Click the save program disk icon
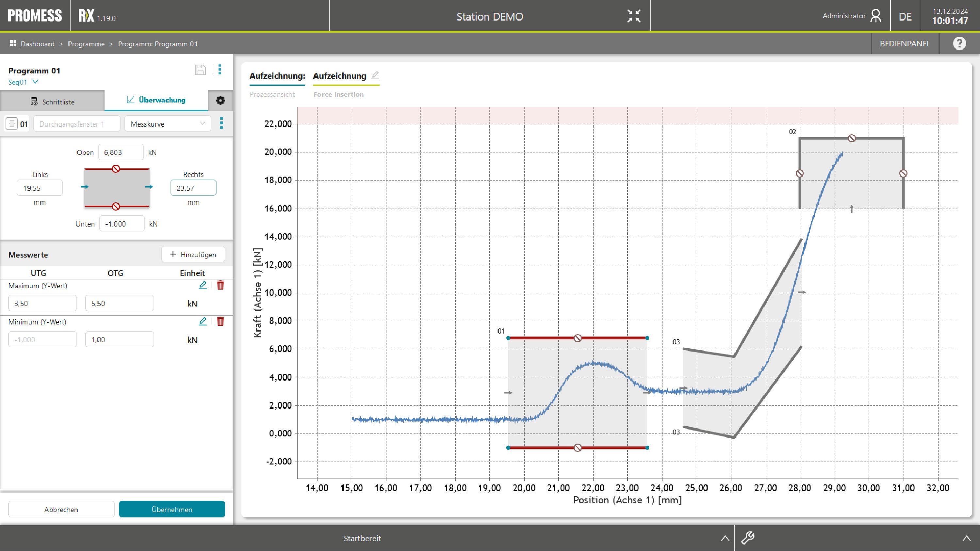Viewport: 980px width, 551px height. click(x=200, y=70)
